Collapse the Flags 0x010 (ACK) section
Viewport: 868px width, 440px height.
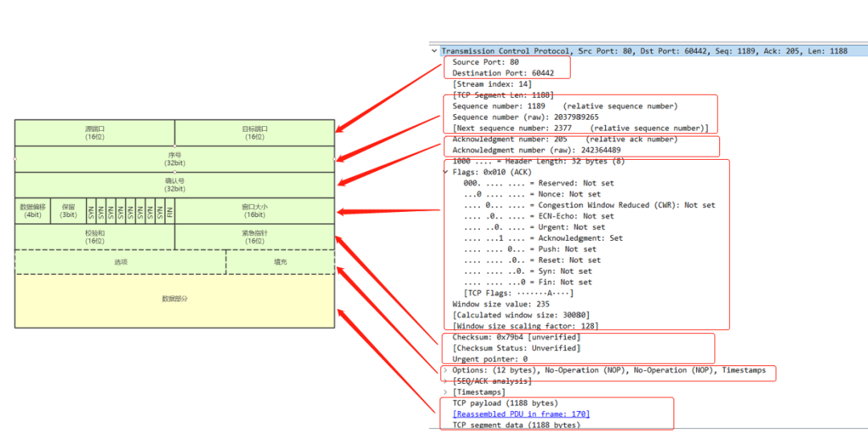click(x=446, y=172)
